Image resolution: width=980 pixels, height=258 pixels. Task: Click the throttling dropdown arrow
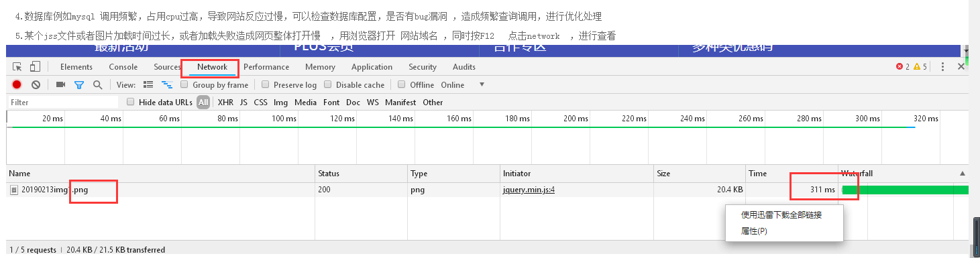(482, 84)
